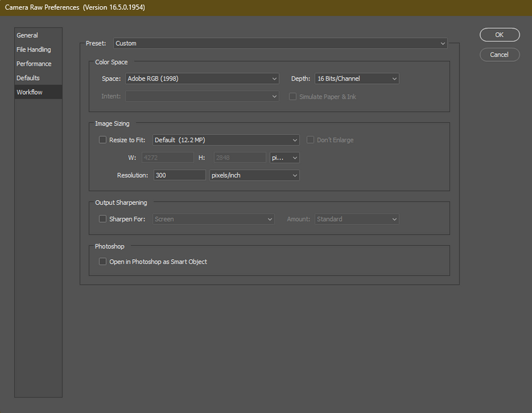The width and height of the screenshot is (532, 413).
Task: Open Space dropdown showing Adobe RGB (1998)
Action: [x=202, y=79]
